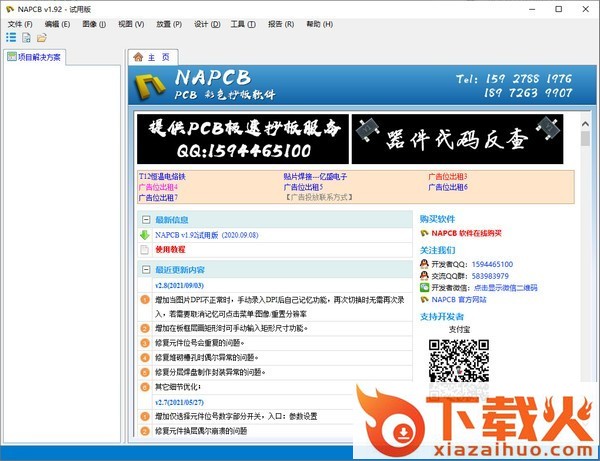This screenshot has width=600, height=461.
Task: Click the list view toolbar icon
Action: (11, 37)
